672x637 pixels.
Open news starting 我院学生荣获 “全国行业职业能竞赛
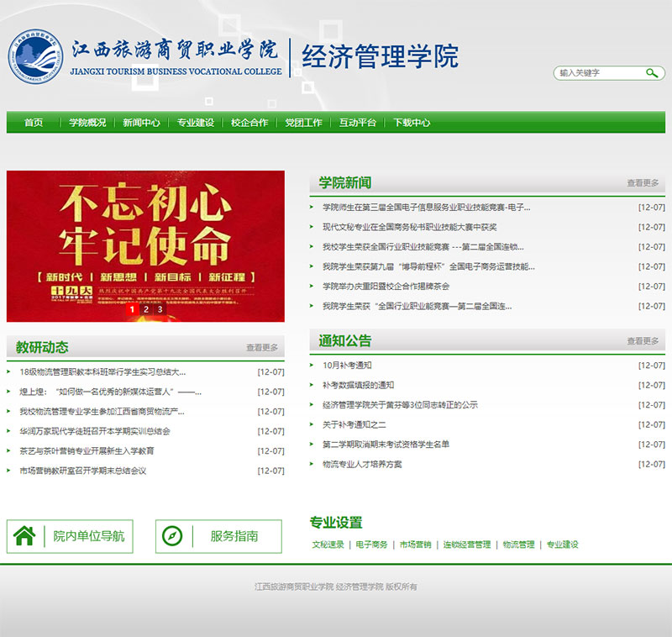(417, 306)
